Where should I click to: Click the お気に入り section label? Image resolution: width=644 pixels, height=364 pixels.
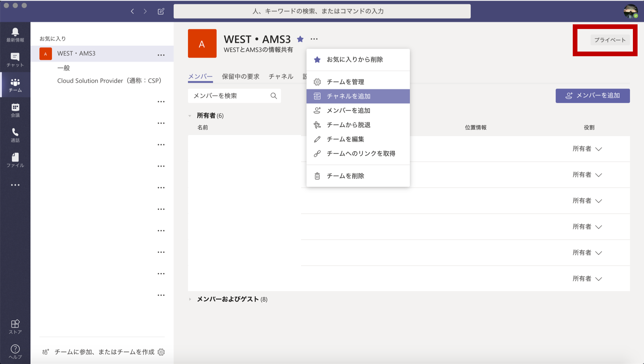[53, 38]
